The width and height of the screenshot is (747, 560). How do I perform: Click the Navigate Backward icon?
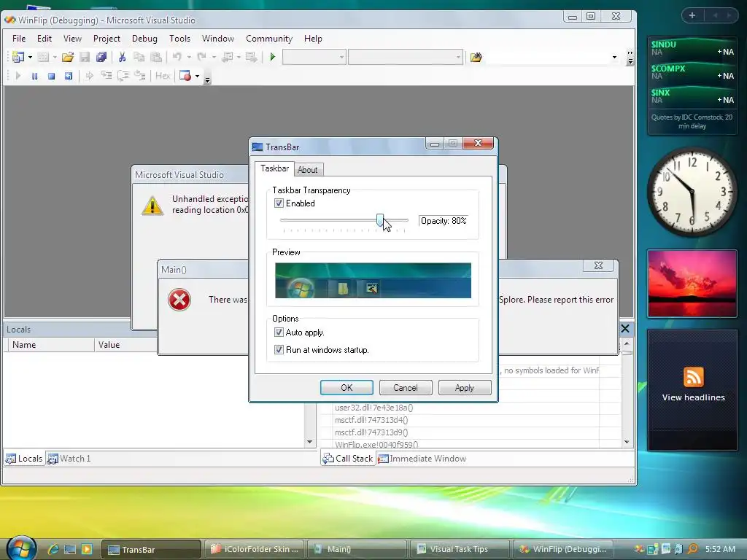(228, 57)
